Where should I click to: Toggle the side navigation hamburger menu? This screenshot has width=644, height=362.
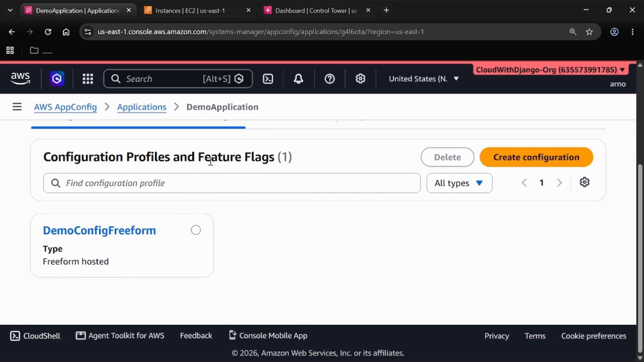point(17,107)
